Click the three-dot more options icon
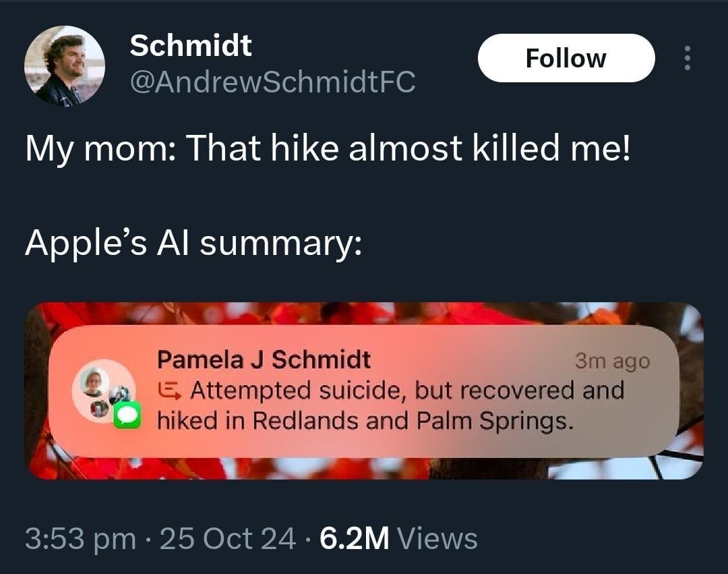728x574 pixels. [x=687, y=59]
